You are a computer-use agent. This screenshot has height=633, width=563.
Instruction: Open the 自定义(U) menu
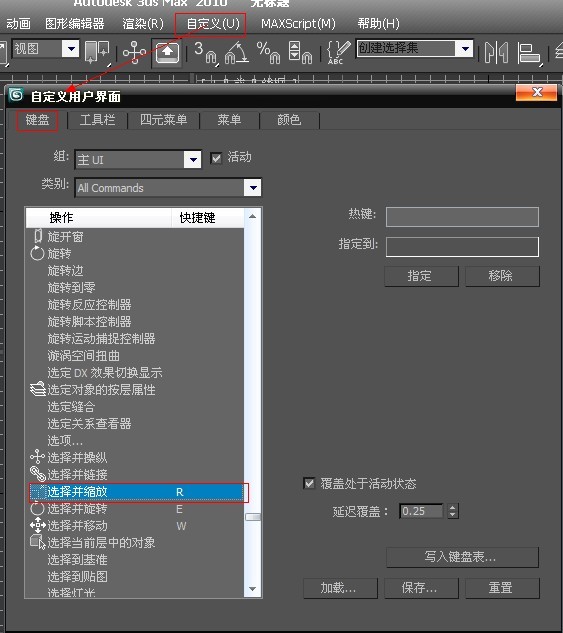(x=213, y=24)
